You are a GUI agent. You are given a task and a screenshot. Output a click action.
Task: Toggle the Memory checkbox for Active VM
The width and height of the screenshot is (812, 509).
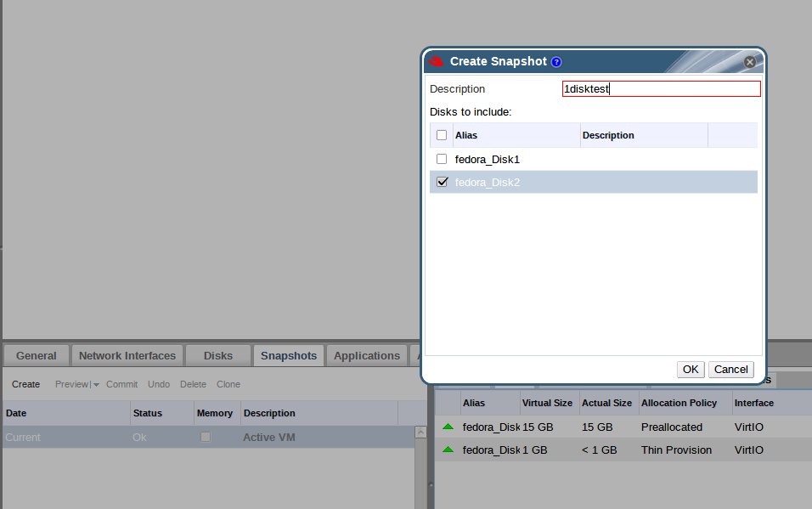click(205, 437)
